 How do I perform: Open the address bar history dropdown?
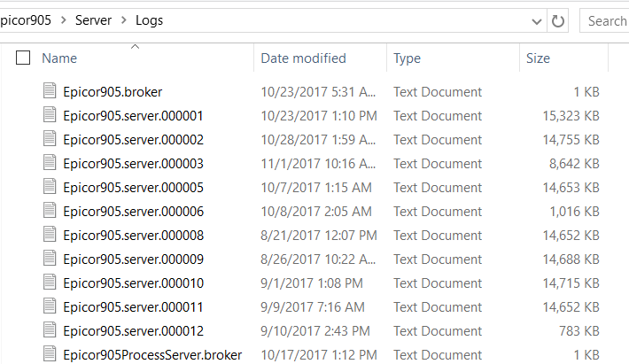tap(536, 21)
